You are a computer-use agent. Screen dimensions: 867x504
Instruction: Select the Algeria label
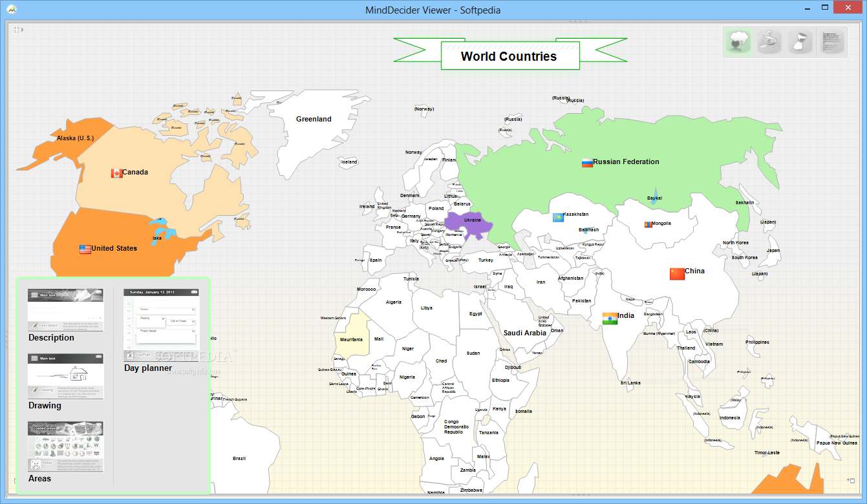pyautogui.click(x=394, y=302)
